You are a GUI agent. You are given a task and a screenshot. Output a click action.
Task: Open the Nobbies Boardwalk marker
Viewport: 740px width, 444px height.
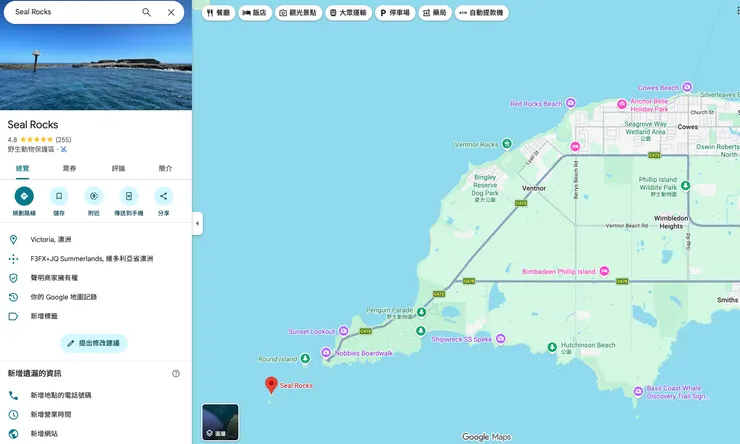coord(326,352)
